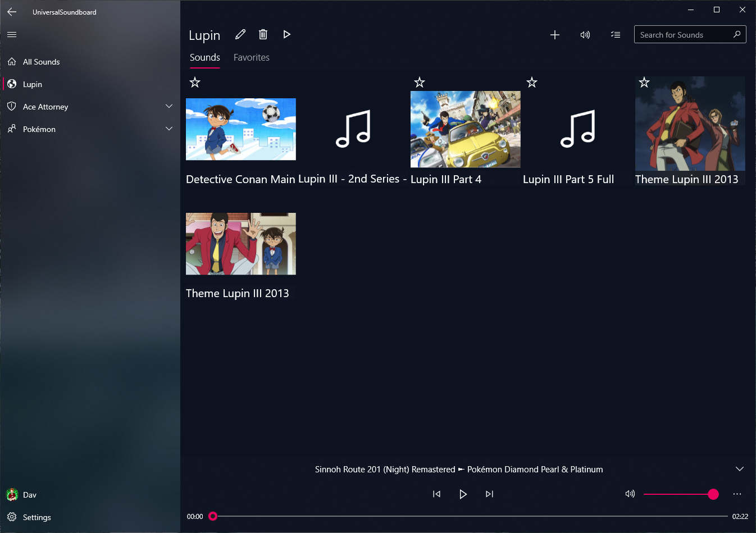Mute playback via speaker icon in player

(630, 494)
